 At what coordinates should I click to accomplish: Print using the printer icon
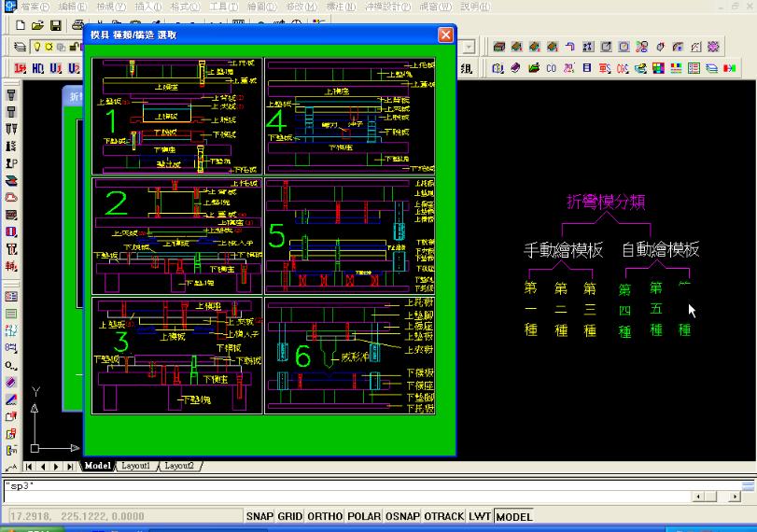coord(77,25)
